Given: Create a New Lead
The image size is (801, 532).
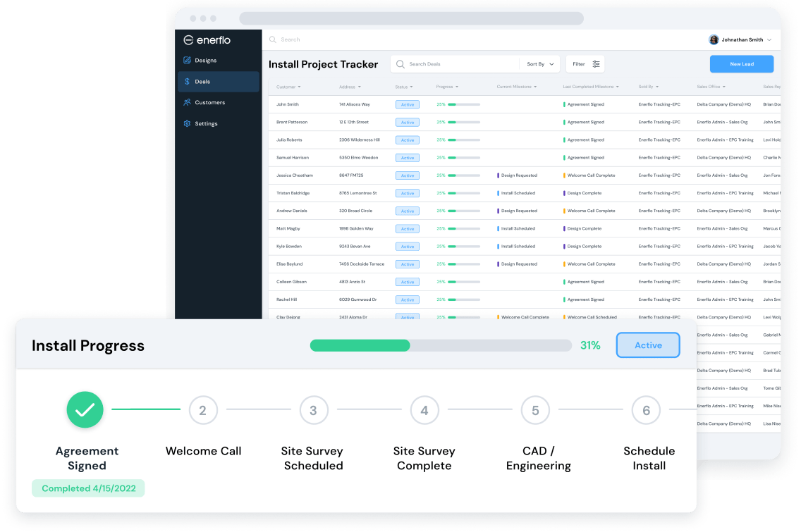Looking at the screenshot, I should pyautogui.click(x=741, y=63).
